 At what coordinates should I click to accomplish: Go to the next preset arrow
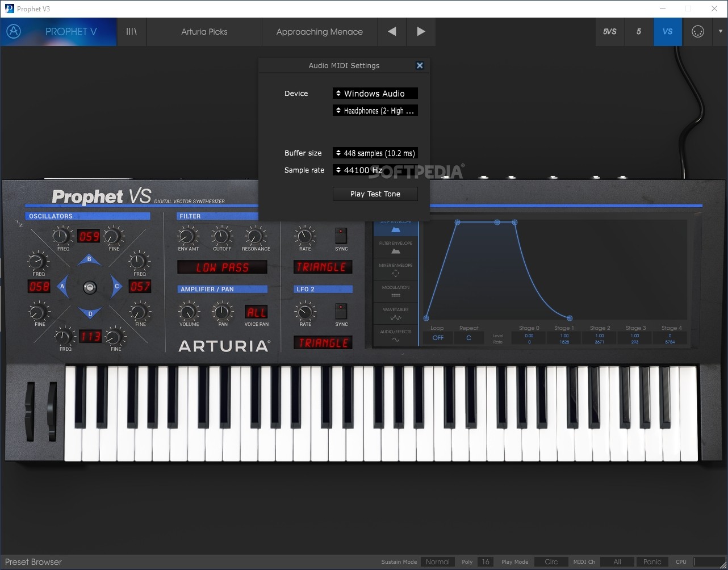coord(421,32)
